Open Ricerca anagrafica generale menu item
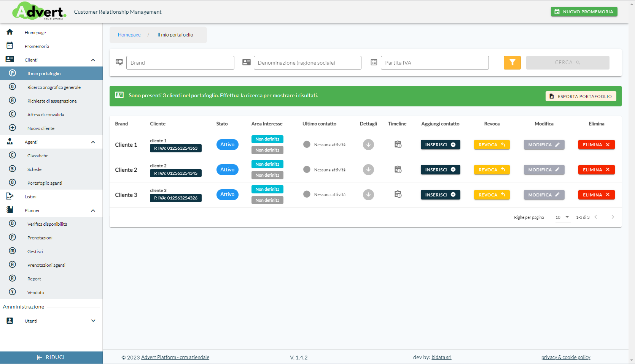 tap(54, 87)
